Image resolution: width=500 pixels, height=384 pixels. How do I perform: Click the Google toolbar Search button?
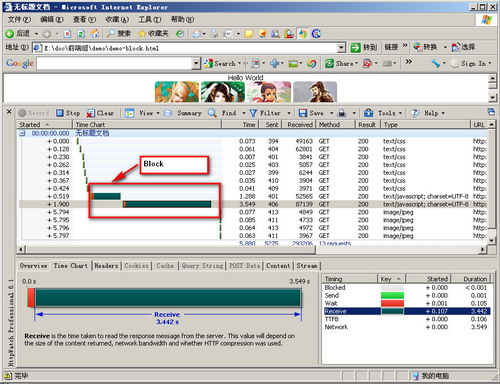click(x=220, y=63)
